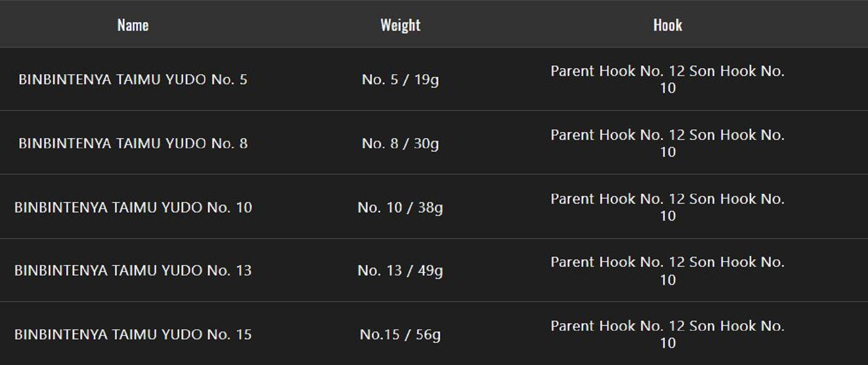Viewport: 868px width, 365px height.
Task: Click the hook cell in the No. 8 row
Action: pos(667,143)
